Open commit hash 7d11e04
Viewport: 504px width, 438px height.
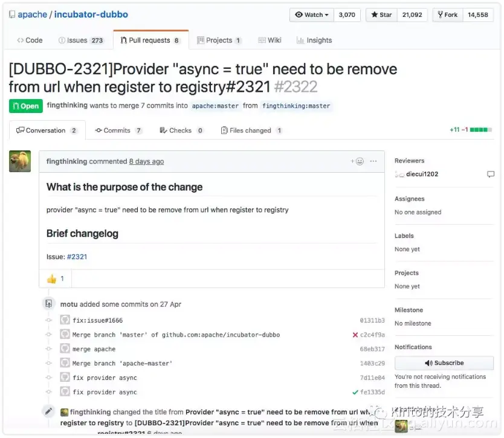pyautogui.click(x=372, y=378)
